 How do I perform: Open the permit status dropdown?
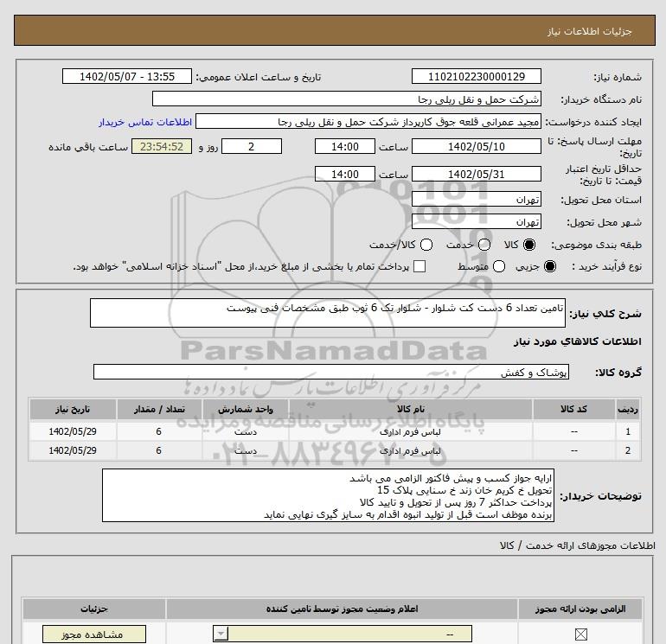tap(343, 634)
